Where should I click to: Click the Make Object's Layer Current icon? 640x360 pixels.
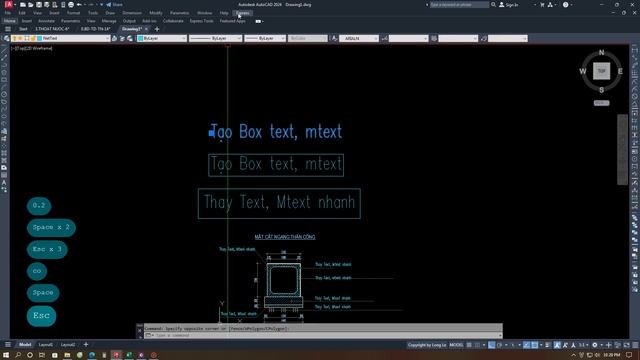pos(115,38)
